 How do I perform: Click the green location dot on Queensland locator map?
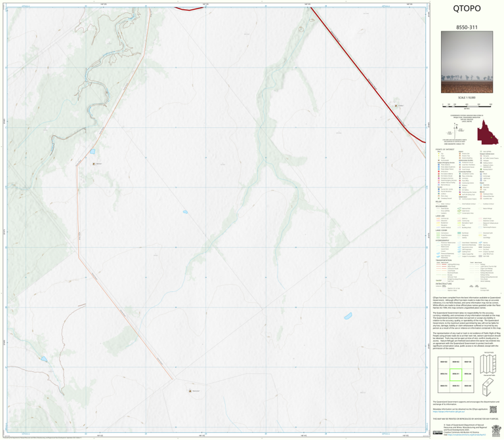[492, 138]
